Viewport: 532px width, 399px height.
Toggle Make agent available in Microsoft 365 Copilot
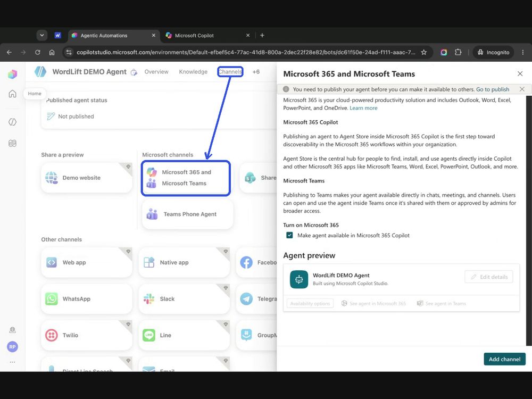(x=289, y=235)
